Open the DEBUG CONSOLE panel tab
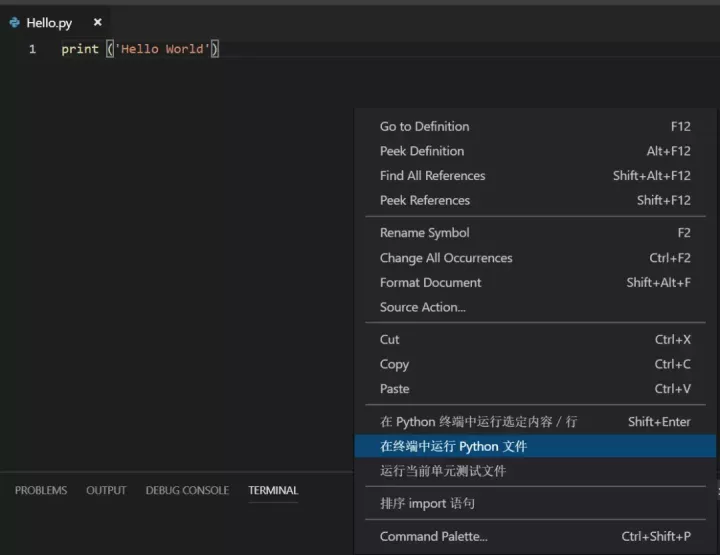The image size is (720, 555). coord(187,491)
